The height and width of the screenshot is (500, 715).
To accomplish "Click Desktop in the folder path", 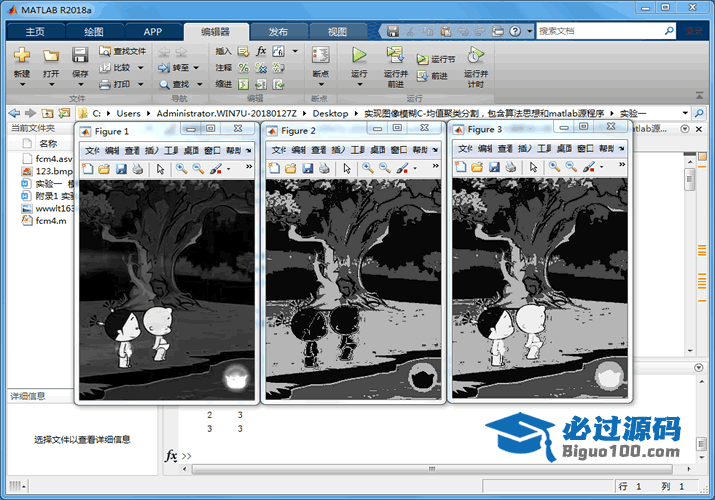I will [x=330, y=113].
